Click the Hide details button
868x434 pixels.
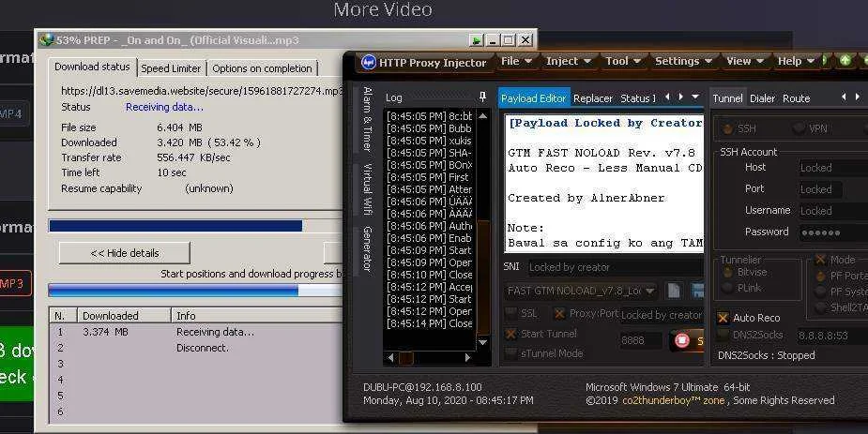tap(125, 253)
